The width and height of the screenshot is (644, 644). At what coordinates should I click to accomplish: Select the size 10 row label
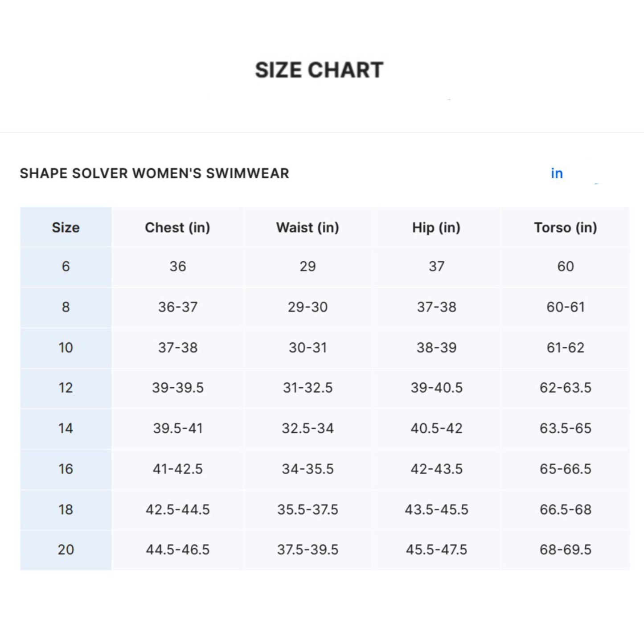pos(66,348)
